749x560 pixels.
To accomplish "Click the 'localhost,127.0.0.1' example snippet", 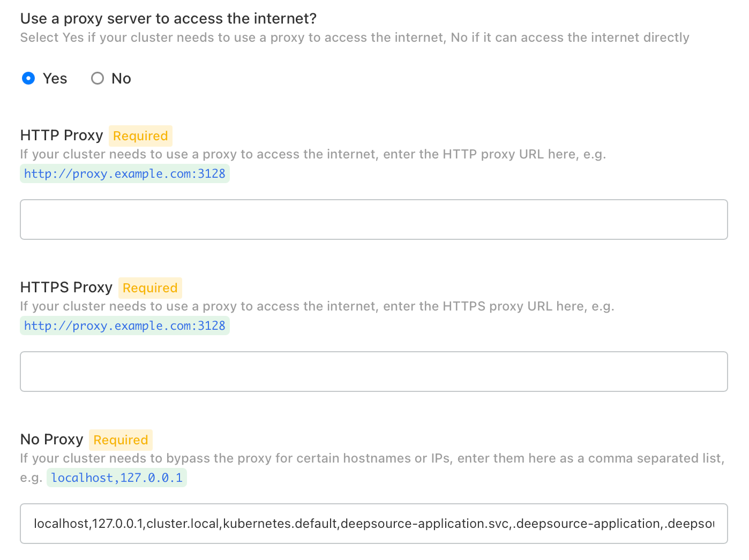I will (117, 478).
